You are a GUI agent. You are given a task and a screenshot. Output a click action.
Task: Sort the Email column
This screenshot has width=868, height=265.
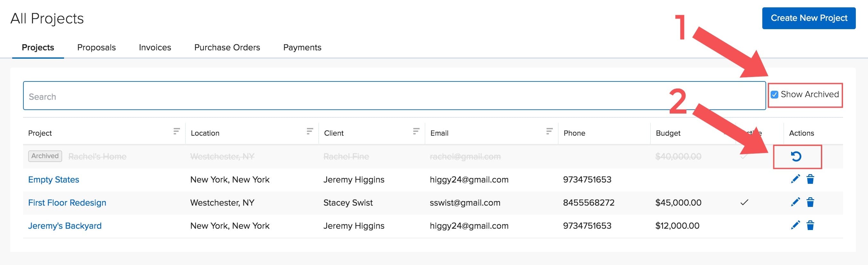(x=549, y=131)
